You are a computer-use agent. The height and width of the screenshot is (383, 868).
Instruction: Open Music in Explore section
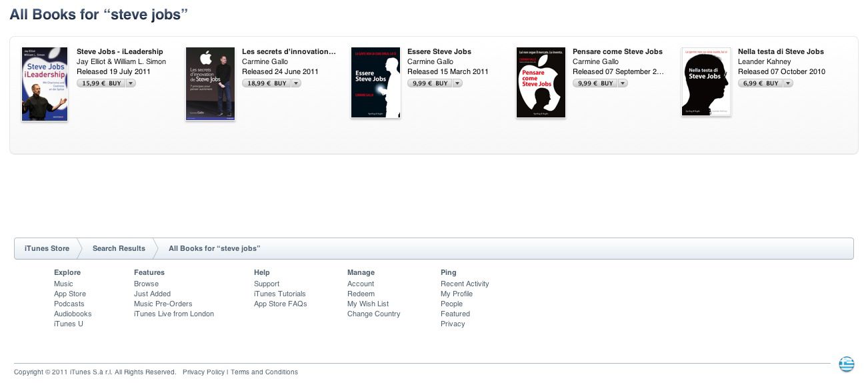point(63,284)
